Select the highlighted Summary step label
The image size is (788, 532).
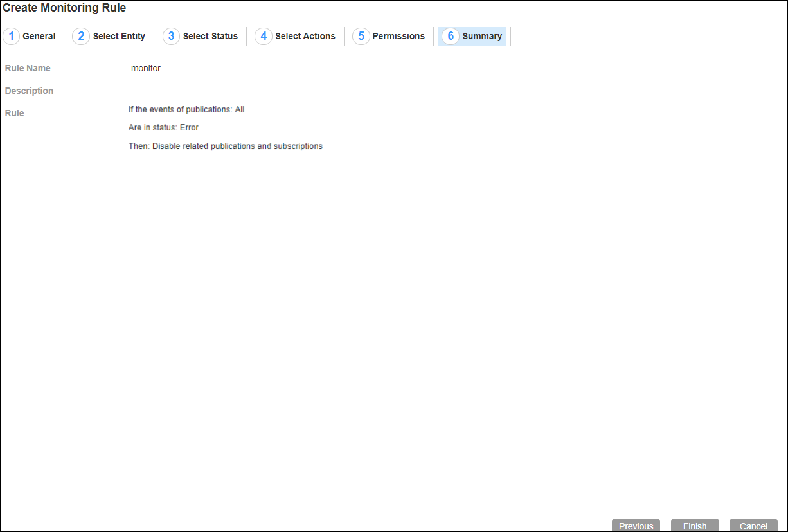(482, 37)
